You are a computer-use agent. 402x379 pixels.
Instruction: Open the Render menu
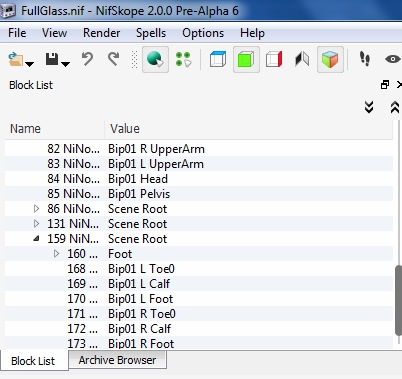click(101, 33)
